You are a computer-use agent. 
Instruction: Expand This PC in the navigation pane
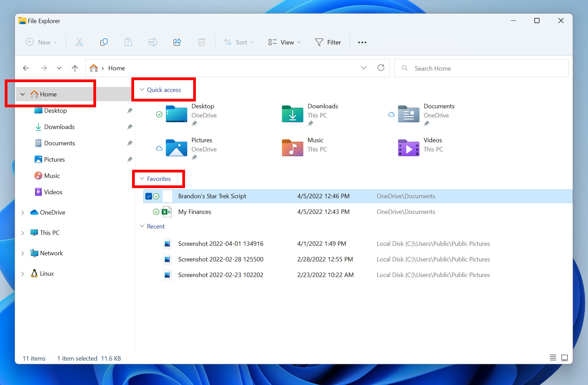(22, 233)
